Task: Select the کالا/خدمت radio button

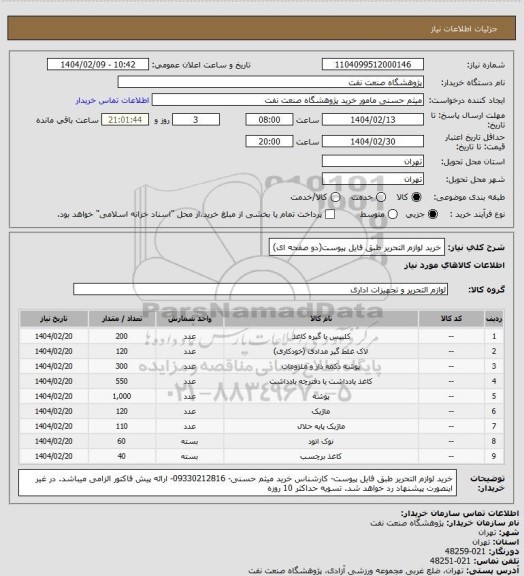Action: (x=335, y=197)
